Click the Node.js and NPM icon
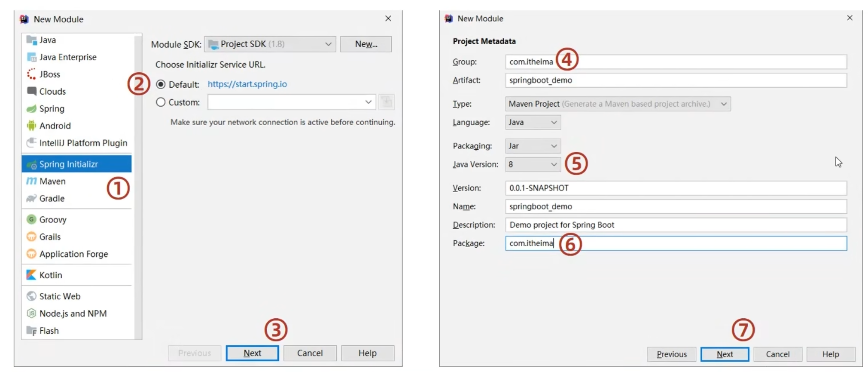Viewport: 868px width, 372px height. (31, 313)
